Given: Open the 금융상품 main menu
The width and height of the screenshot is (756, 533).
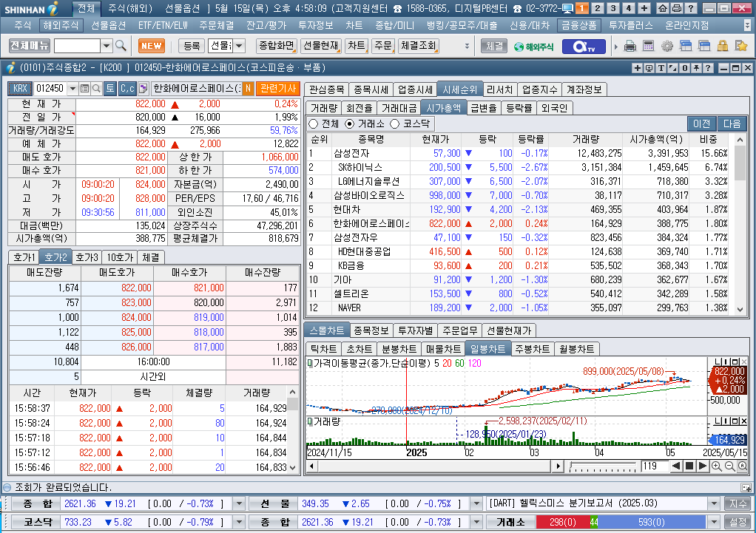Looking at the screenshot, I should (578, 25).
